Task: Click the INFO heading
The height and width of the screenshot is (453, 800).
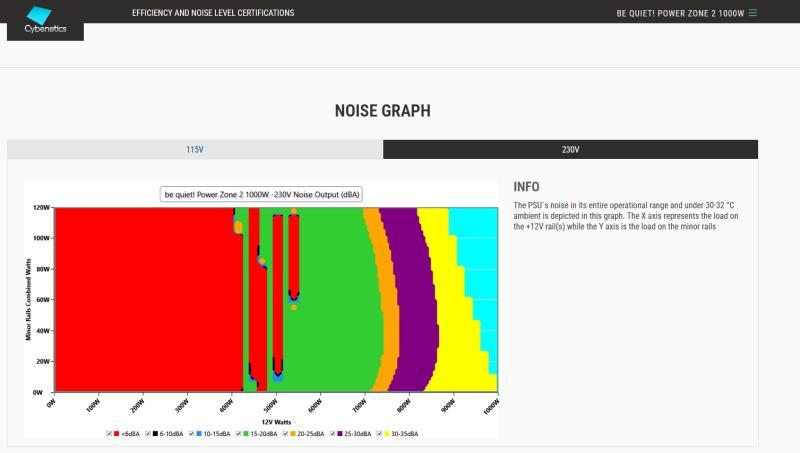Action: pyautogui.click(x=526, y=187)
